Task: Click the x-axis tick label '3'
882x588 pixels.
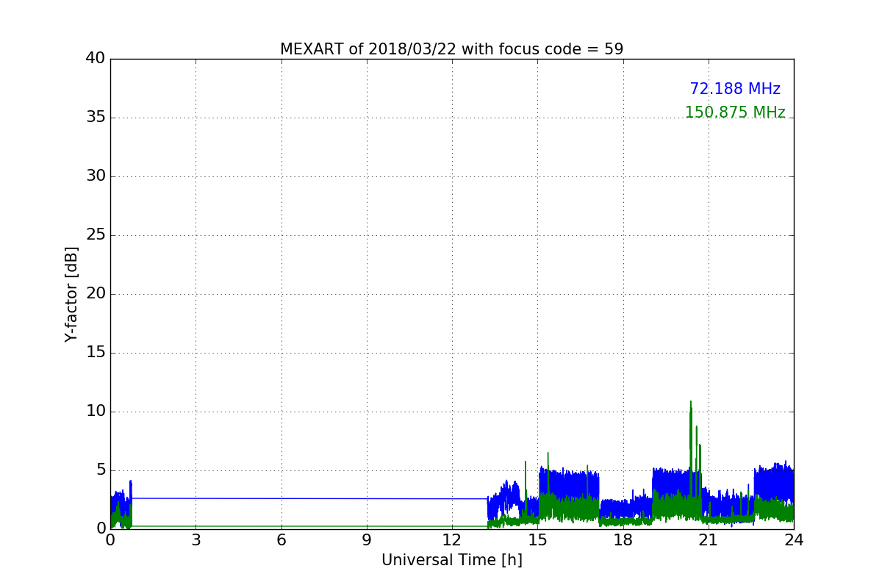Action: 196,540
